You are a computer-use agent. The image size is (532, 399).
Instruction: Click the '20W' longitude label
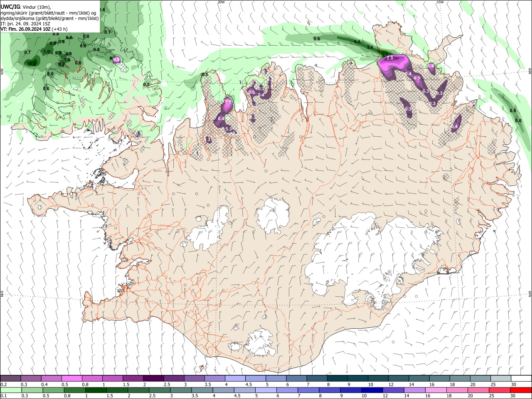tap(221, 2)
